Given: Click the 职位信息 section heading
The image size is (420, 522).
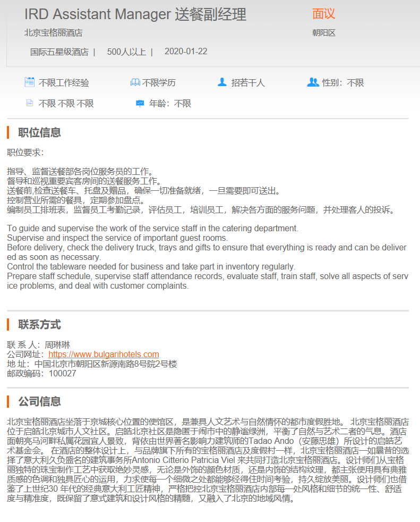Looking at the screenshot, I should [40, 132].
